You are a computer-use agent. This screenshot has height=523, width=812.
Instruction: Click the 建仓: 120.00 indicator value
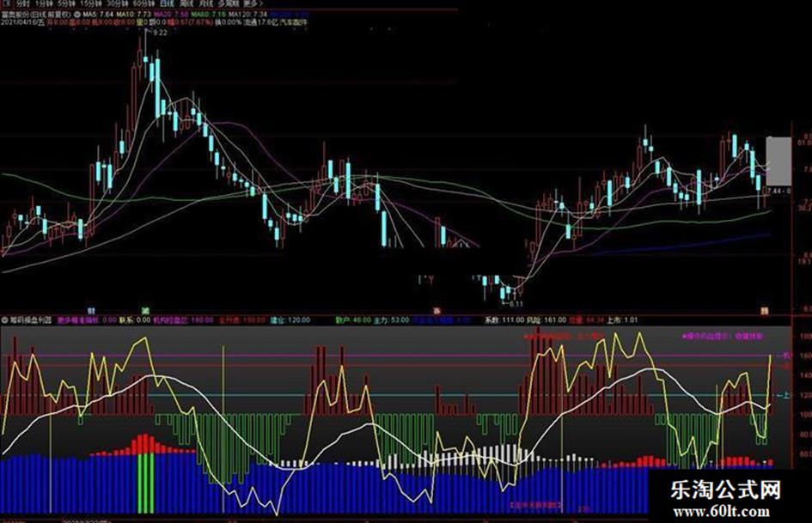[290, 320]
